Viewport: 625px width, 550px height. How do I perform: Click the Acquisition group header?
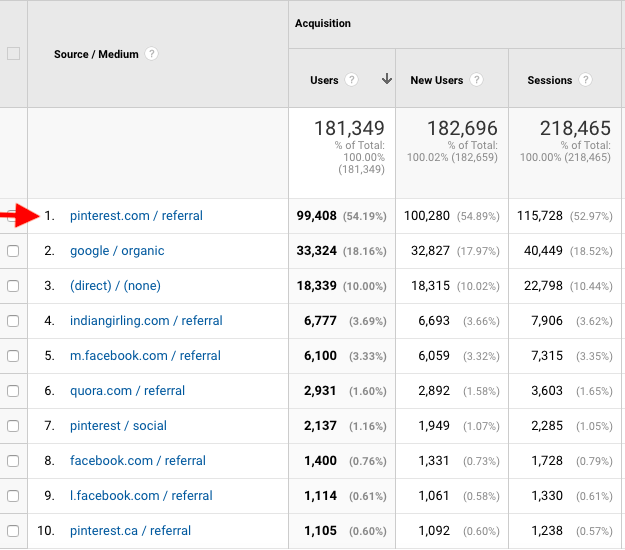point(323,23)
